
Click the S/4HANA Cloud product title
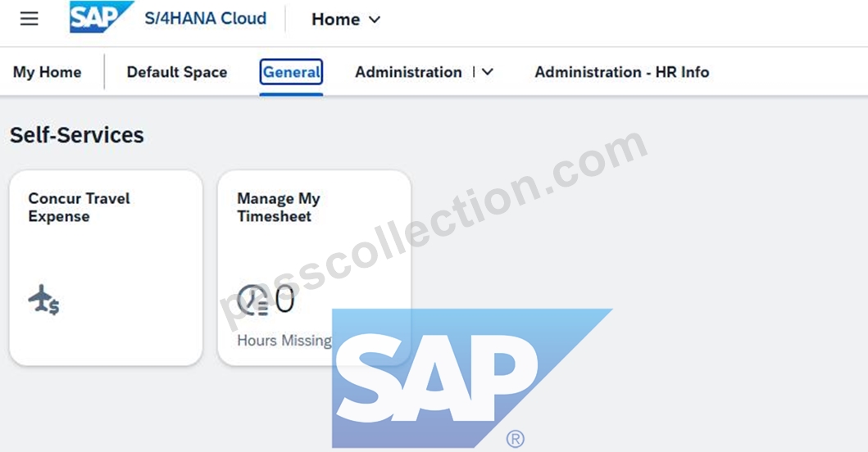(206, 18)
